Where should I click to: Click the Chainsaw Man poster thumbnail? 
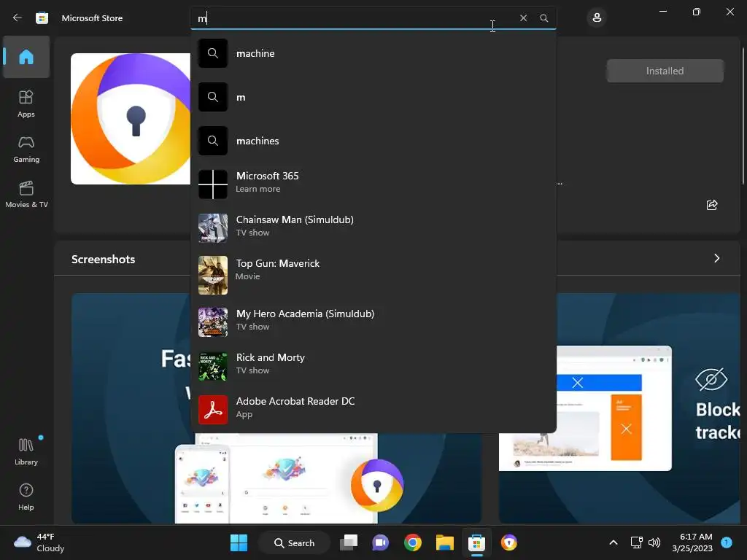pos(213,228)
